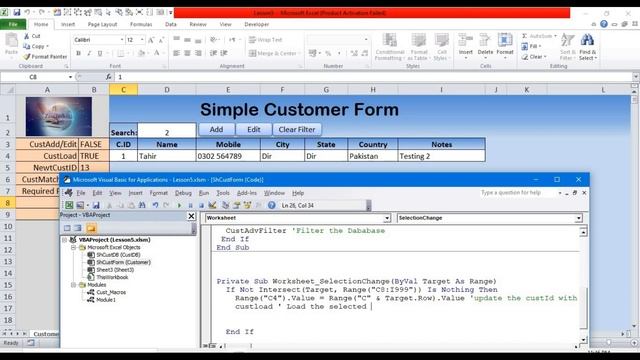Open the font size dropdown showing 12

pyautogui.click(x=142, y=40)
